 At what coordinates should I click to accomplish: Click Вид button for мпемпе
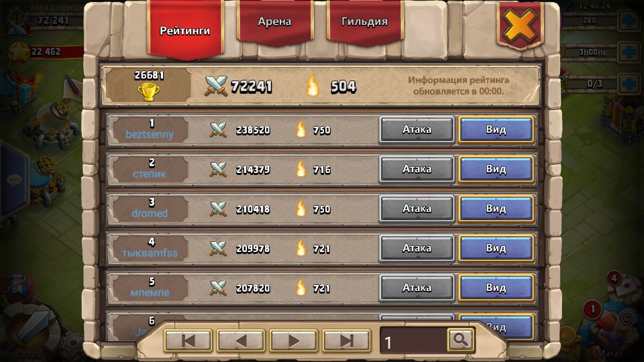click(x=496, y=288)
